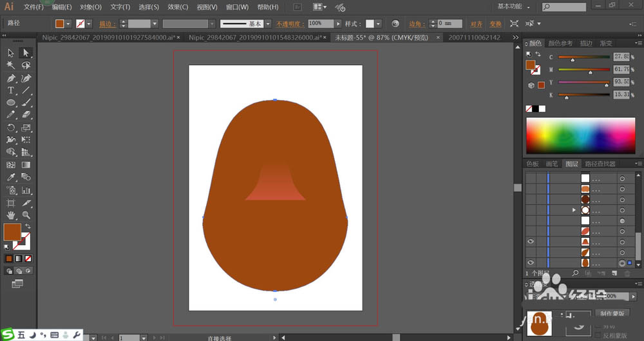Pick the Column Graph tool
This screenshot has height=341, width=644.
26,190
